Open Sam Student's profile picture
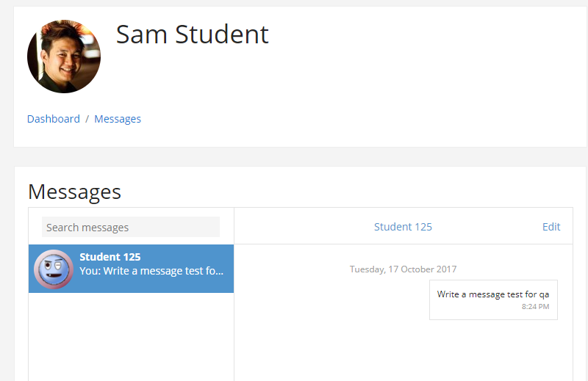The width and height of the screenshot is (588, 381). 64,57
